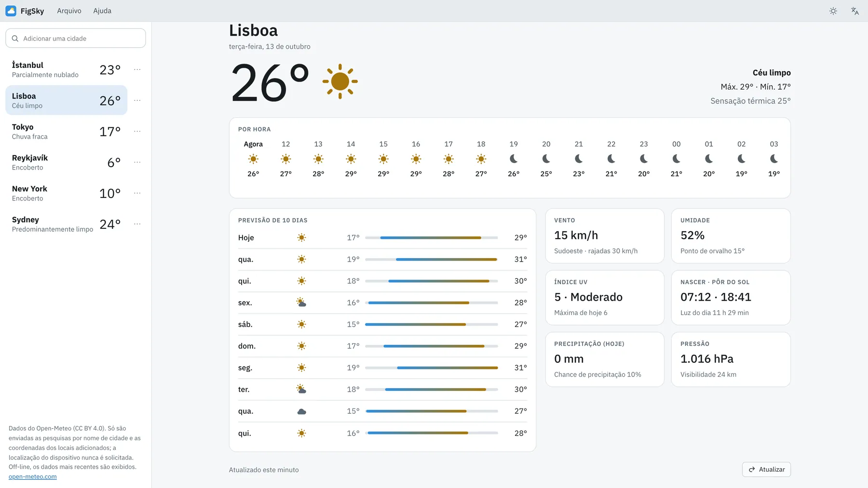
Task: Open the language translation icon
Action: point(854,11)
